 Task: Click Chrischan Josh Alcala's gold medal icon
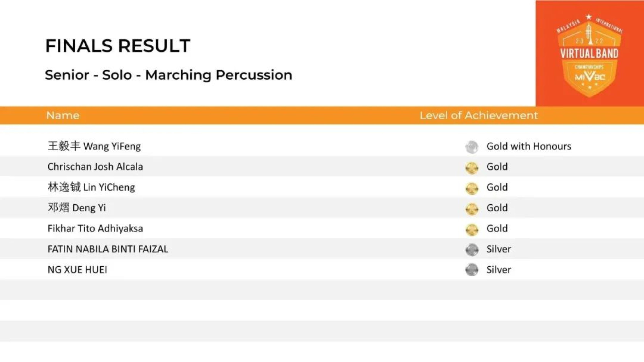[472, 167]
